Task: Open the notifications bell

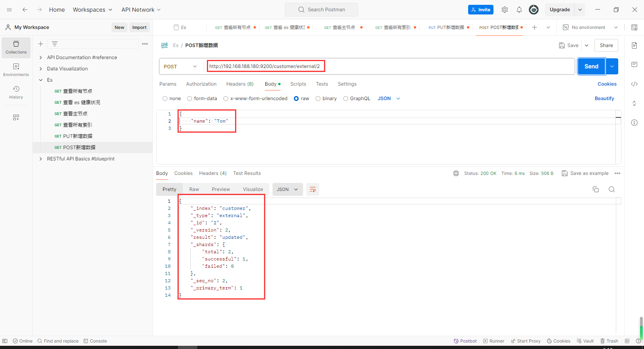Action: (x=519, y=10)
